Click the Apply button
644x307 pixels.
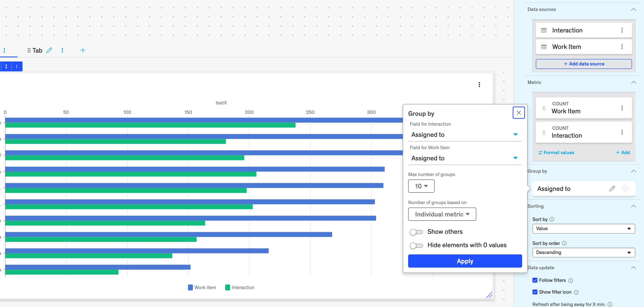point(465,261)
